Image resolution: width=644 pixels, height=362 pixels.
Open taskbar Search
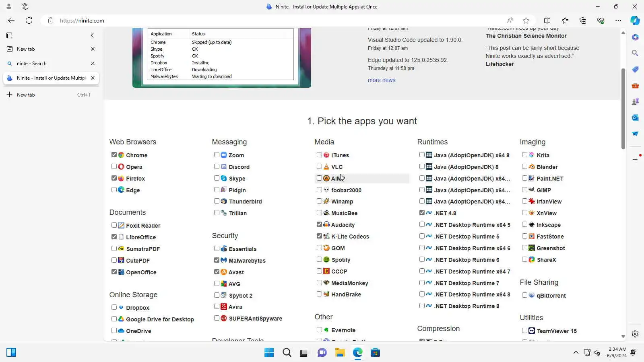point(287,353)
